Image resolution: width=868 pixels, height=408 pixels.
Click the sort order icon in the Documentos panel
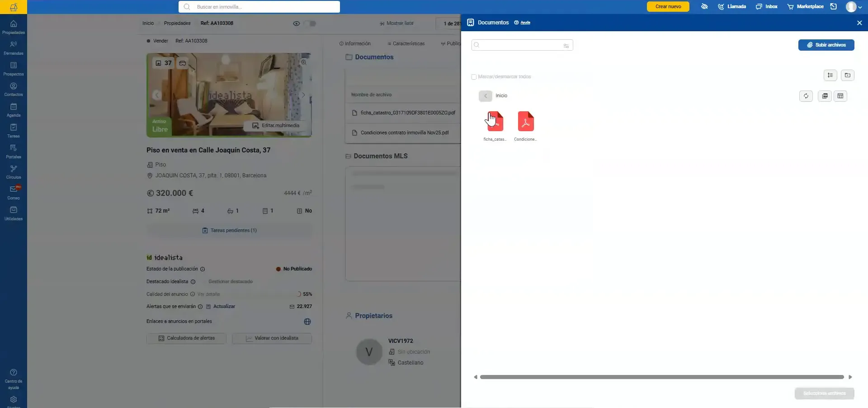coord(830,76)
